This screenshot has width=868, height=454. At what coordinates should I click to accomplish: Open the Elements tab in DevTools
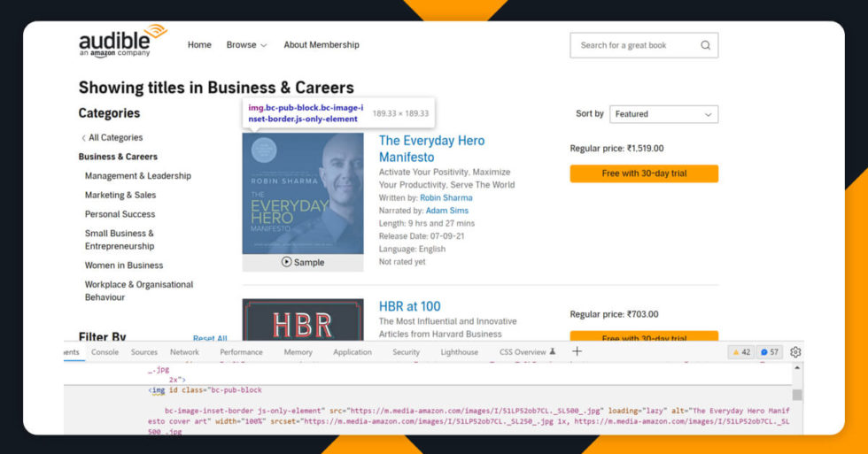click(x=72, y=352)
